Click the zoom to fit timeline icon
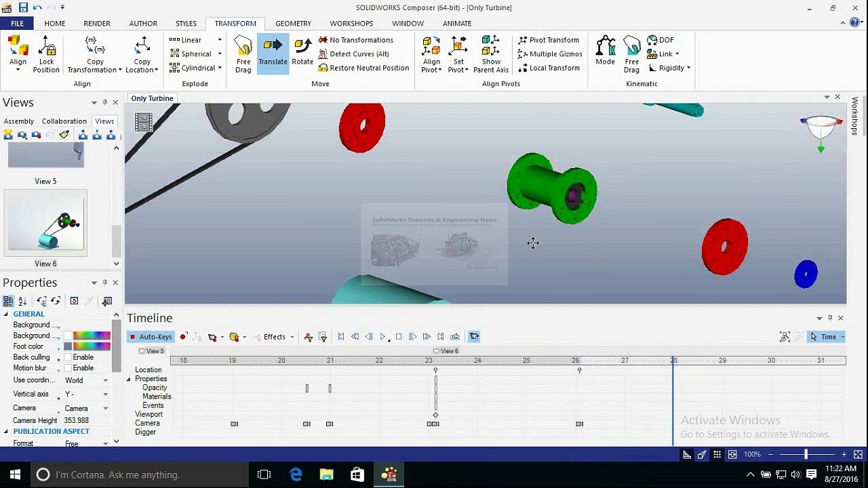This screenshot has height=488, width=868. pyautogui.click(x=785, y=337)
